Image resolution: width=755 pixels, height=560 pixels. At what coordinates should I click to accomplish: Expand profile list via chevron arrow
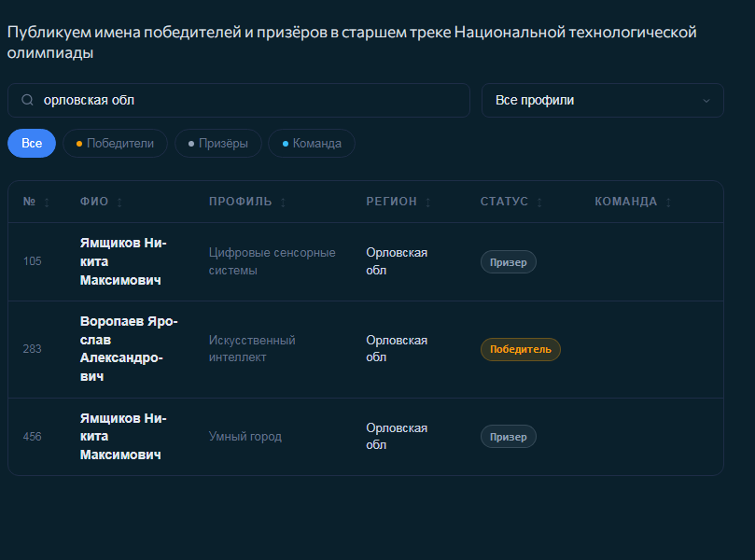(706, 101)
